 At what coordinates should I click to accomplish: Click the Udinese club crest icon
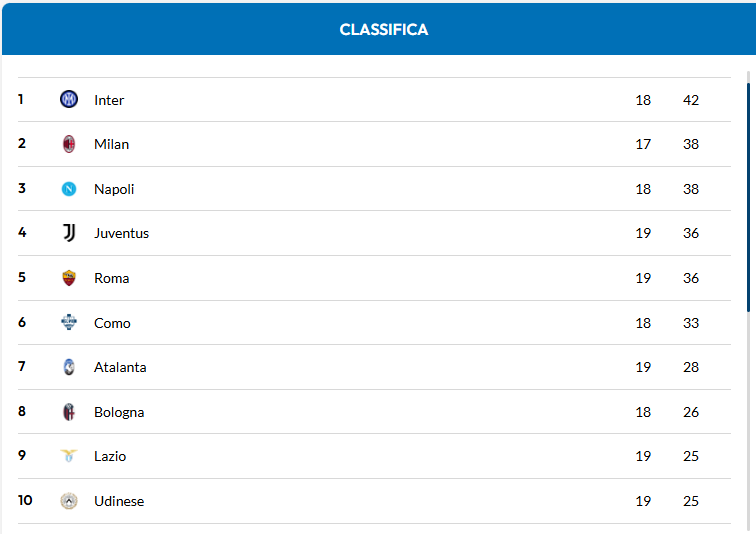coord(69,501)
